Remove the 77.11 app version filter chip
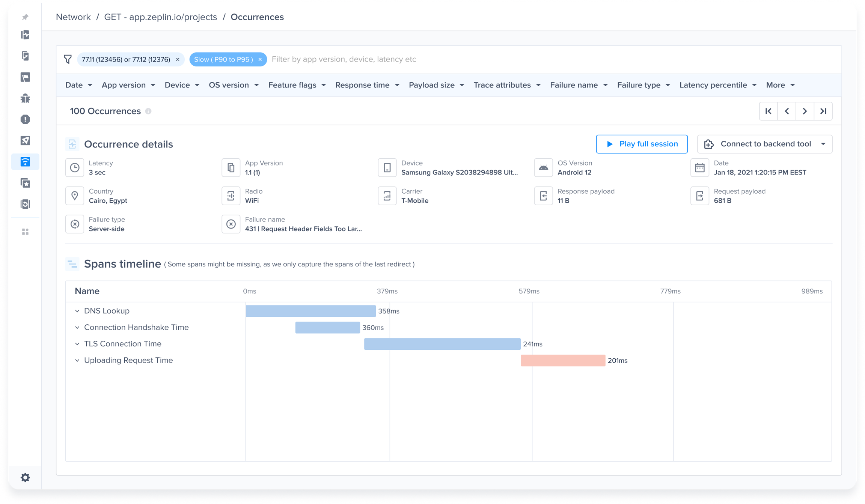 click(x=178, y=59)
